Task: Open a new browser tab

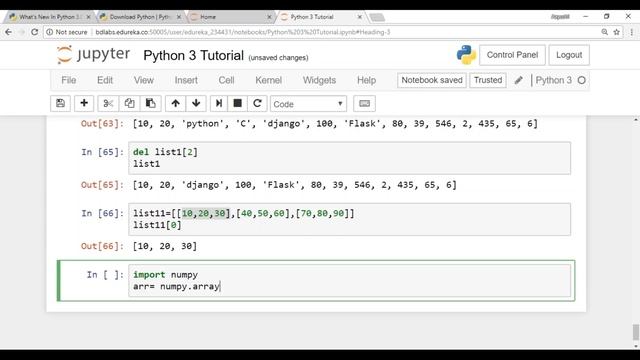Action: [x=377, y=17]
